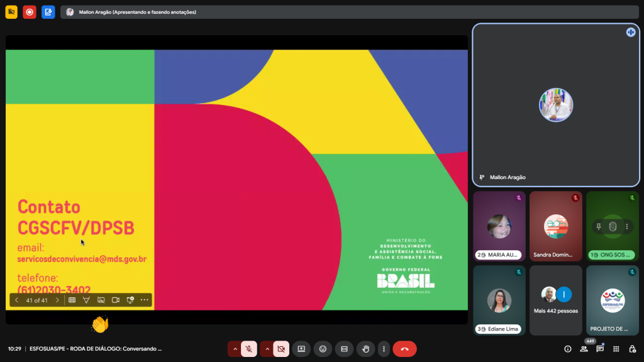Click the red leave call button
Image resolution: width=644 pixels, height=362 pixels.
(404, 349)
